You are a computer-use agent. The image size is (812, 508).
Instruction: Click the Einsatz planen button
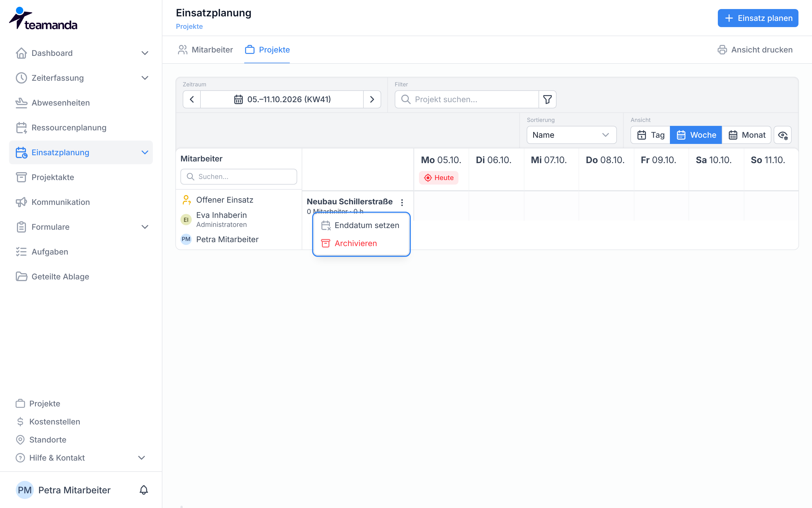(x=758, y=18)
